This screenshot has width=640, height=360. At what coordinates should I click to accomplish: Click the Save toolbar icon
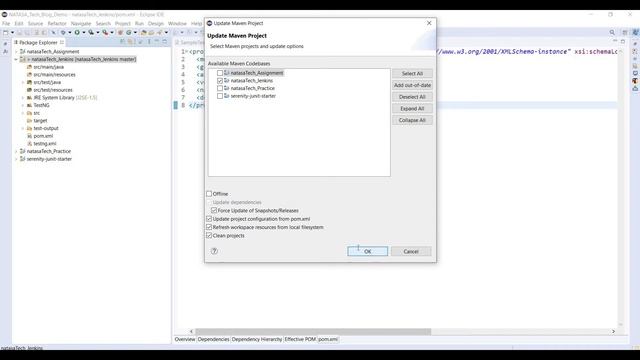19,32
